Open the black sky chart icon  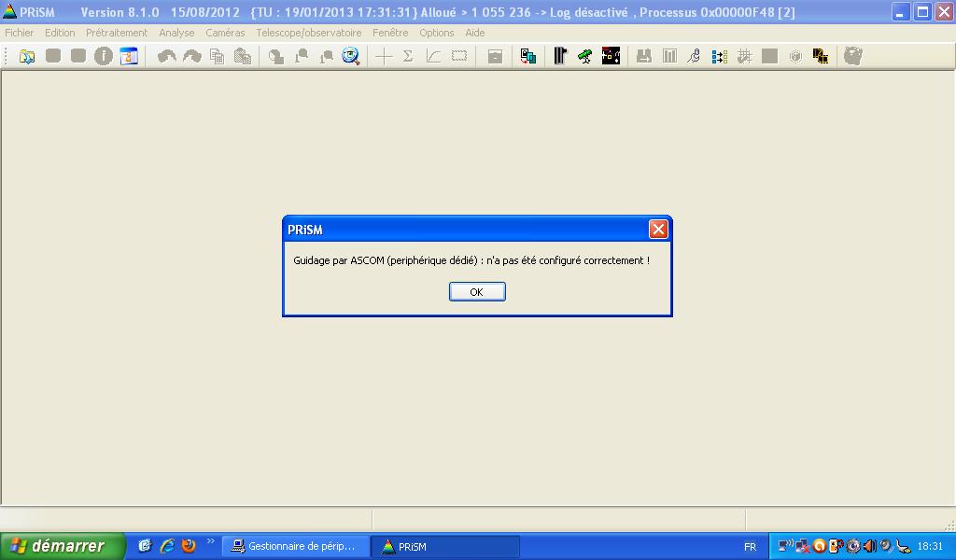click(611, 57)
